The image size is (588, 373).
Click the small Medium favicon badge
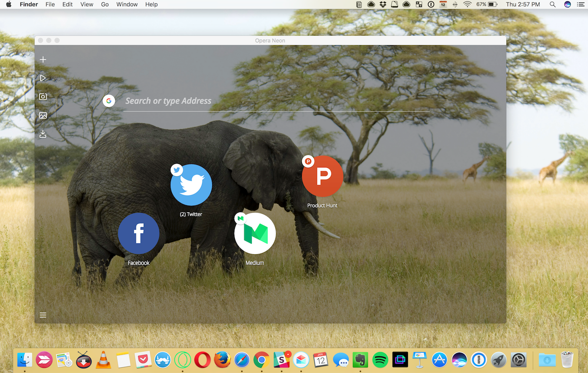[x=241, y=219]
